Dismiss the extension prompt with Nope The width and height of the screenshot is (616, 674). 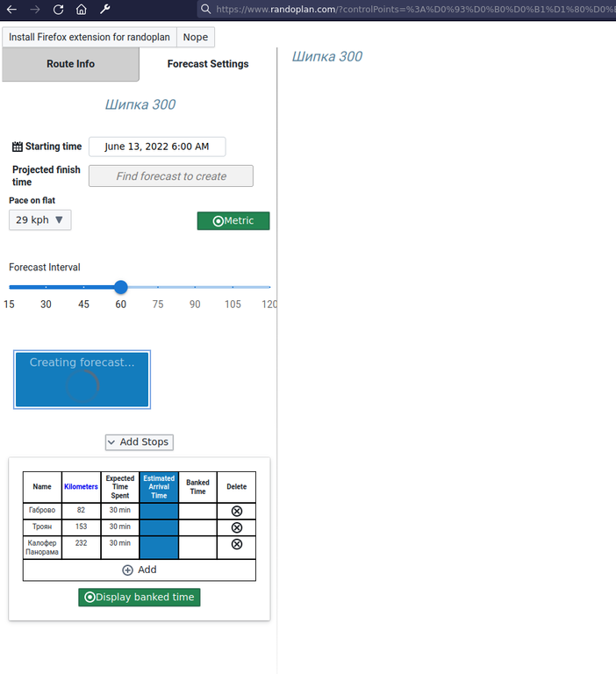tap(196, 38)
